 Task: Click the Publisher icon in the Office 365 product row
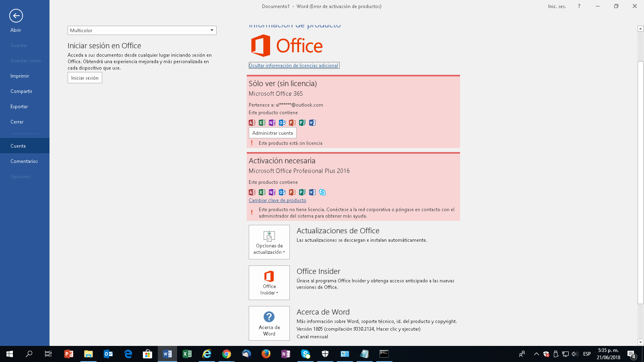click(302, 123)
